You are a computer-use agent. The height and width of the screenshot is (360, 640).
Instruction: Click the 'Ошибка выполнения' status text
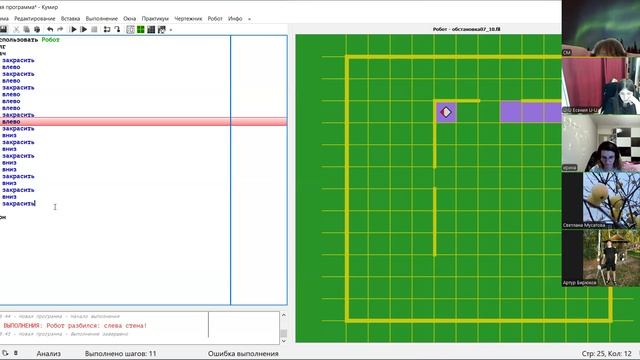(243, 353)
